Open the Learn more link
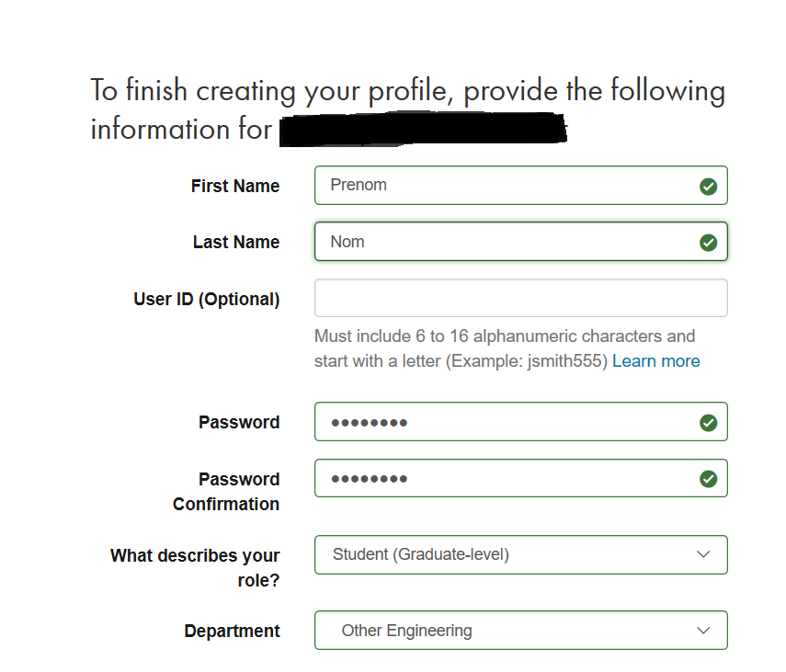This screenshot has height=672, width=786. click(x=655, y=361)
